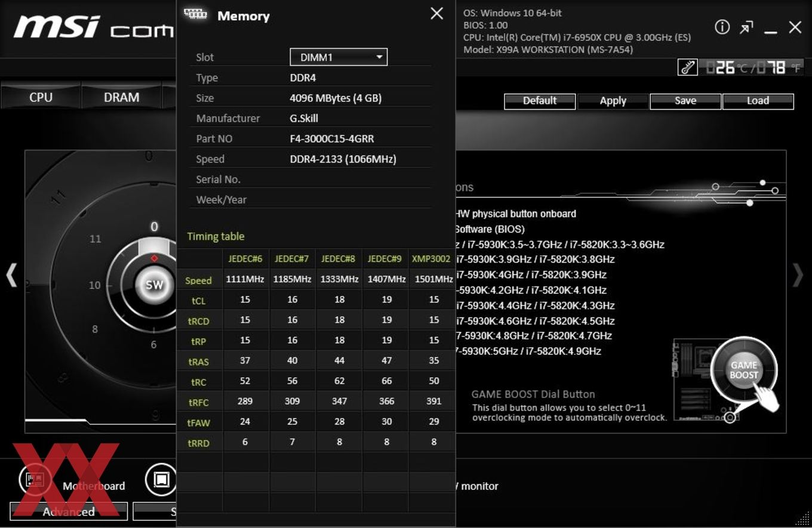Open the Slot DIMM1 dropdown
812x528 pixels.
click(x=339, y=57)
